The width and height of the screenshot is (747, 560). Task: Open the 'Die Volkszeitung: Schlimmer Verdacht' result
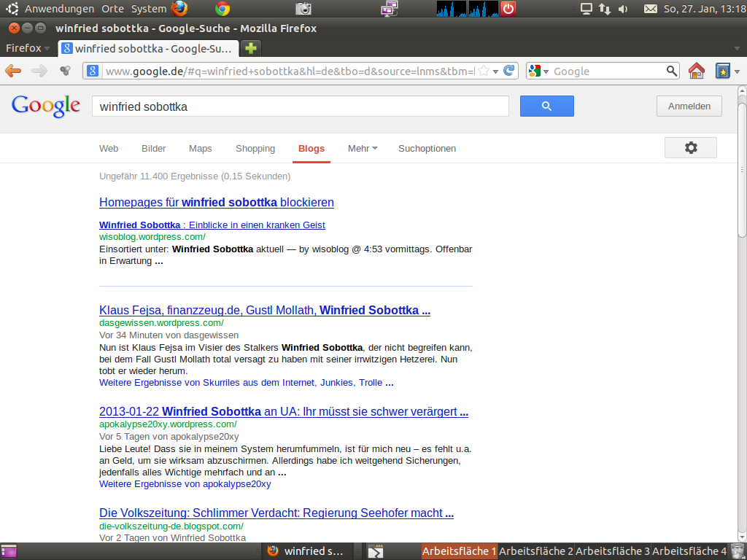(x=276, y=513)
